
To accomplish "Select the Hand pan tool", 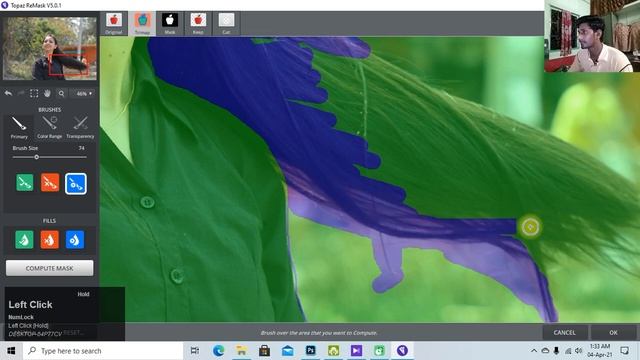I will [47, 93].
